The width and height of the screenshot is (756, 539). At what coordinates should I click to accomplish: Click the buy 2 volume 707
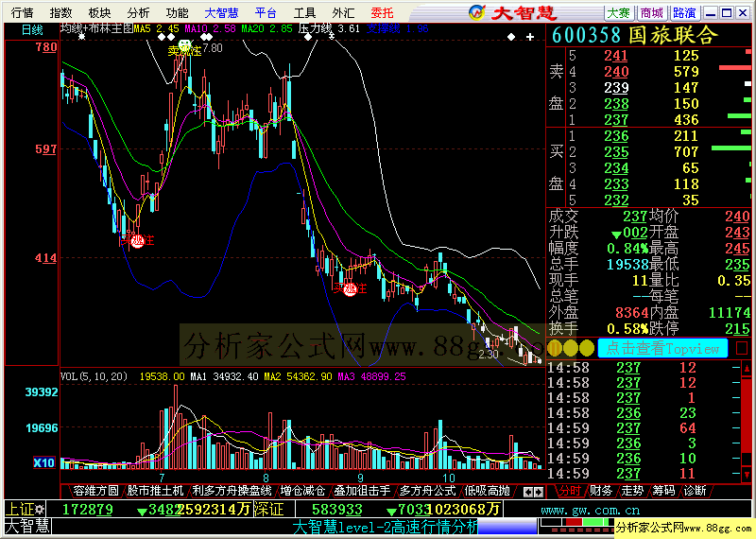click(686, 152)
